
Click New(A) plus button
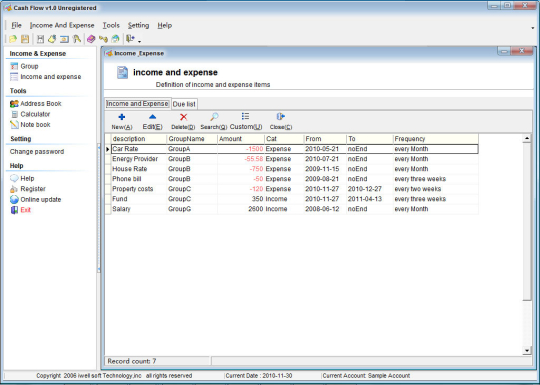pyautogui.click(x=122, y=122)
